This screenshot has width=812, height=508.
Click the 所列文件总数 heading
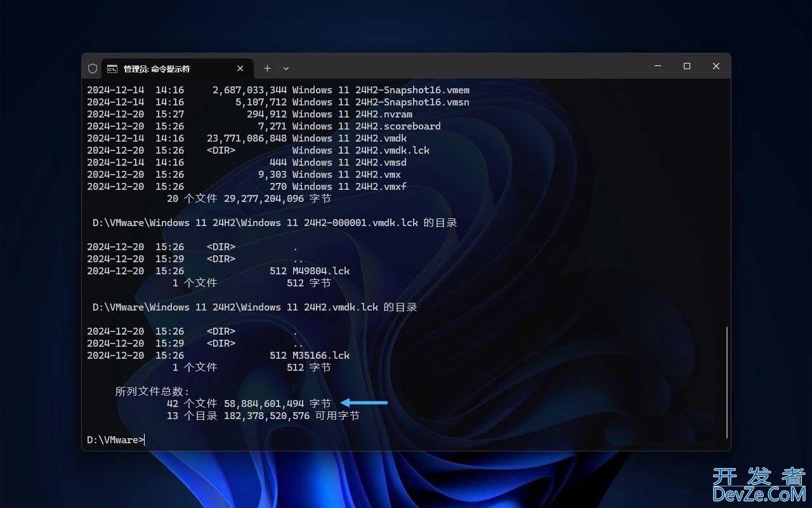click(x=152, y=392)
